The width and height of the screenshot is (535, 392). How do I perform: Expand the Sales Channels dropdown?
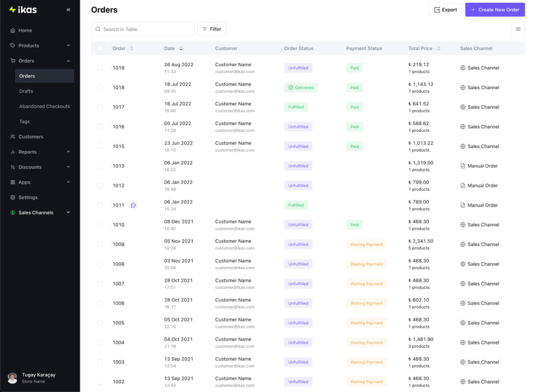[x=68, y=213]
